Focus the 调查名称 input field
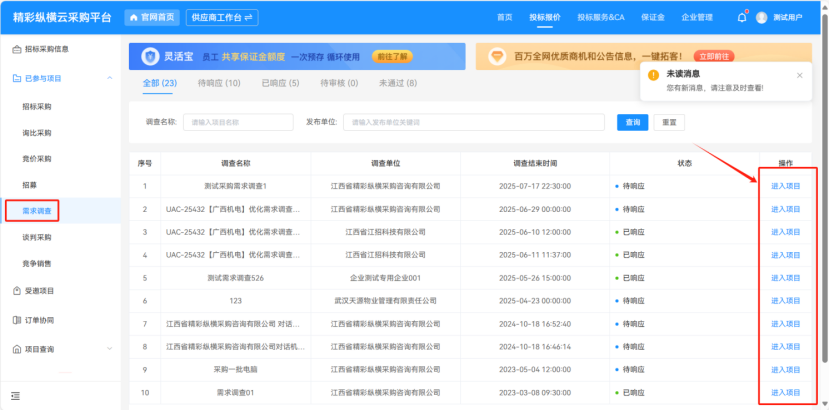This screenshot has width=829, height=410. click(x=238, y=122)
